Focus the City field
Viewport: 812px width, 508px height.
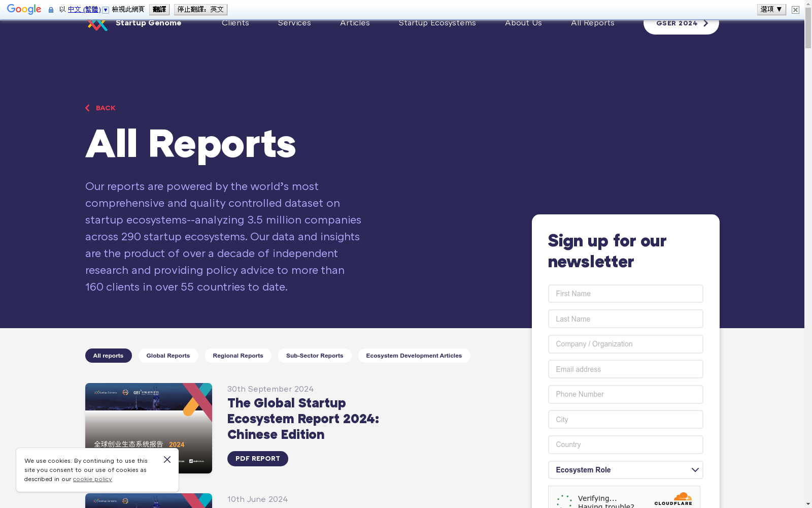[x=625, y=420]
